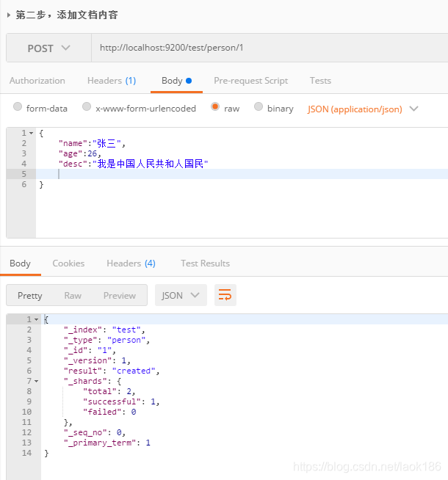Select the raw body radio option
Viewport: 448px width, 480px height.
pyautogui.click(x=215, y=106)
